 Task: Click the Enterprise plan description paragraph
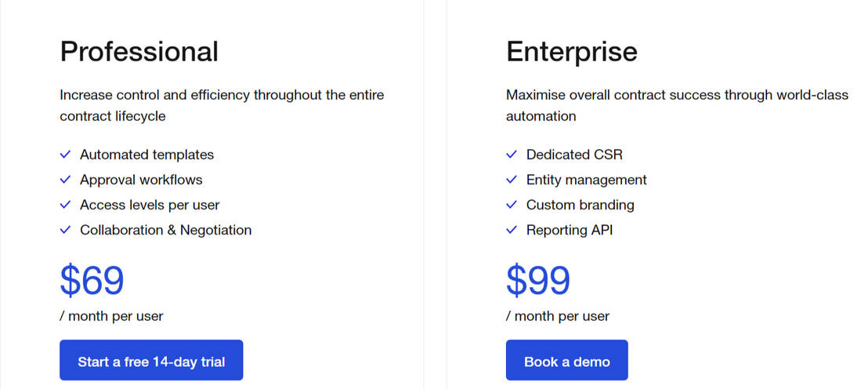click(x=677, y=105)
